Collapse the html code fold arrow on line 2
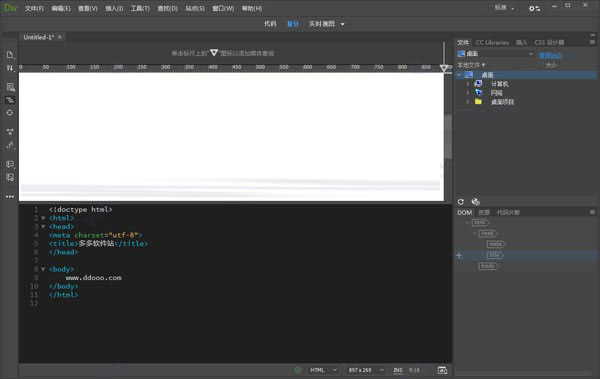The width and height of the screenshot is (600, 379). pos(43,218)
